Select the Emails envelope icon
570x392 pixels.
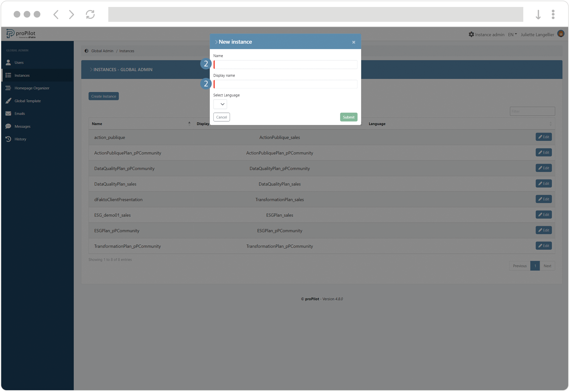[x=8, y=113]
